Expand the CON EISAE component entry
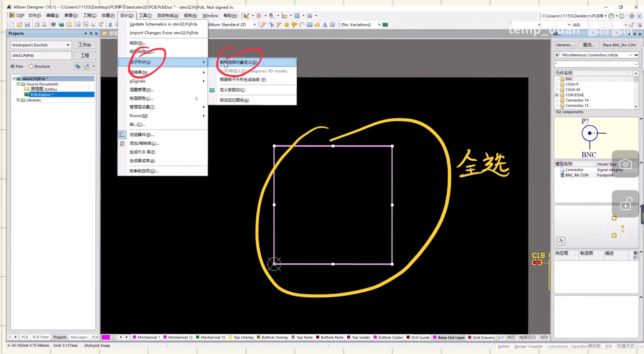The image size is (644, 354). tap(557, 95)
